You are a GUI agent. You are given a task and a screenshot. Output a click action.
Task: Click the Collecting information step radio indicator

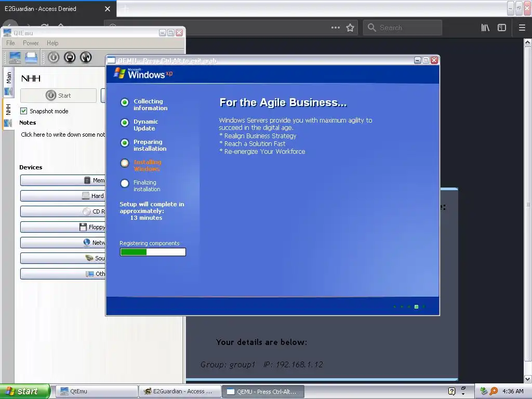click(125, 102)
